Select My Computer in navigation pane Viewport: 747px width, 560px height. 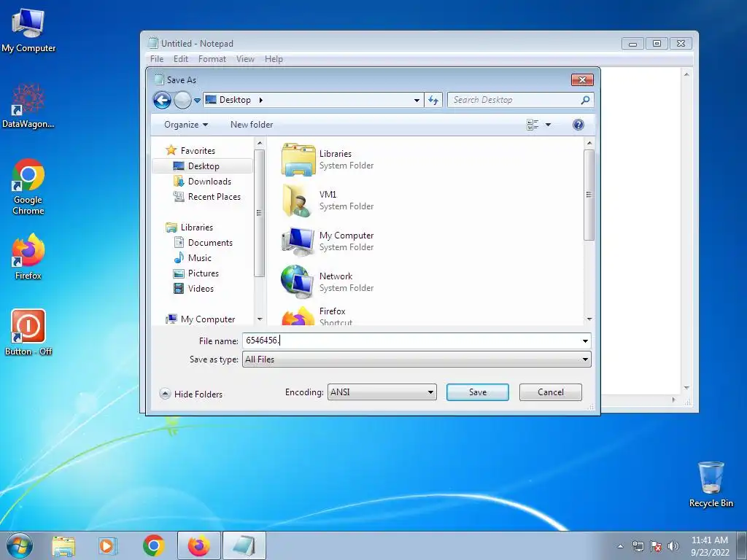208,319
